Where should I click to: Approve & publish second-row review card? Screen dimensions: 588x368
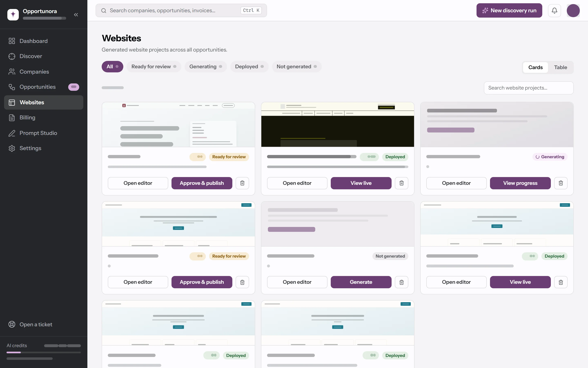point(202,282)
